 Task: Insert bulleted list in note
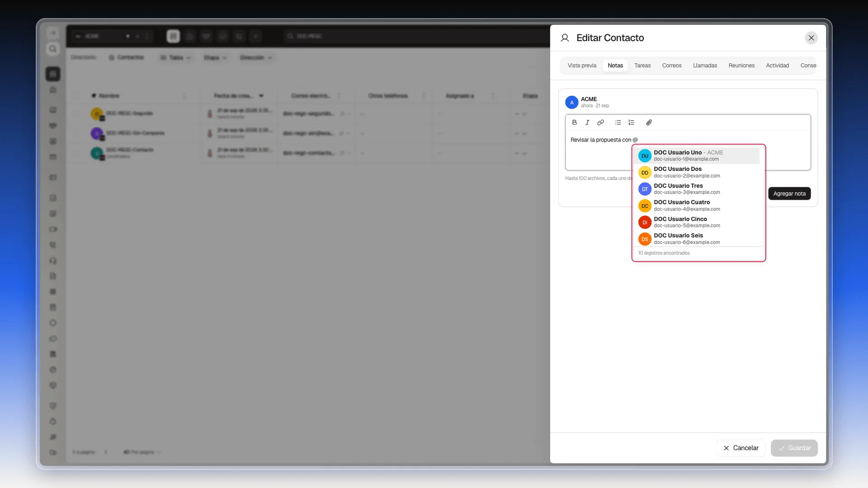[618, 122]
